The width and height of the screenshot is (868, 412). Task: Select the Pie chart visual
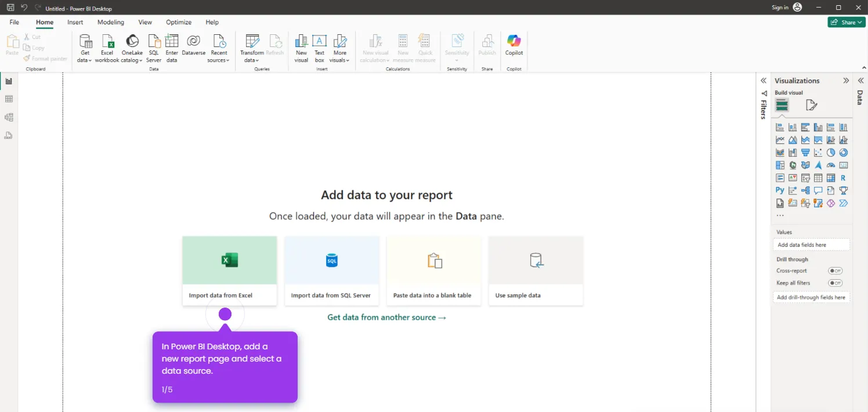pos(831,153)
